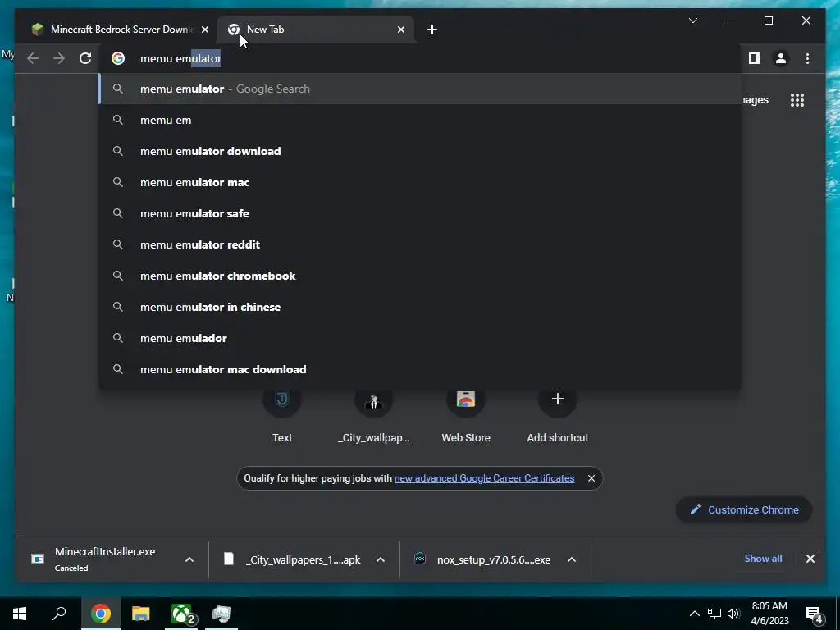Close the New Tab tab
840x630 pixels.
pyautogui.click(x=400, y=30)
